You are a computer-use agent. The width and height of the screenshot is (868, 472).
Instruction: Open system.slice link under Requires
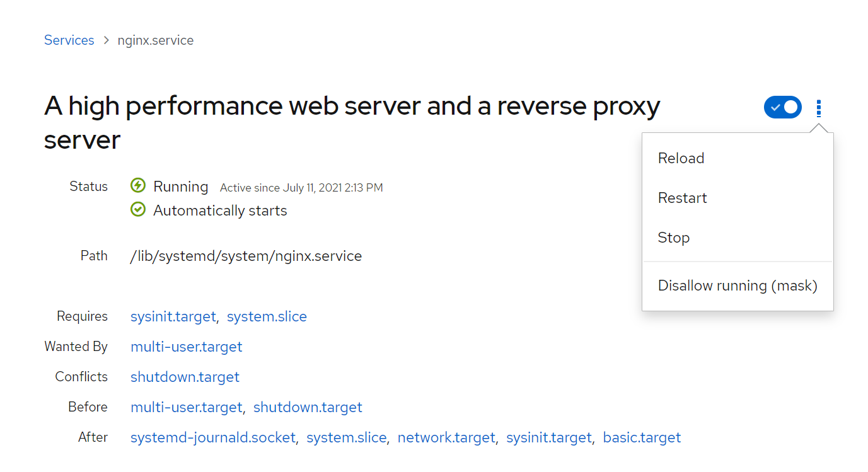267,316
